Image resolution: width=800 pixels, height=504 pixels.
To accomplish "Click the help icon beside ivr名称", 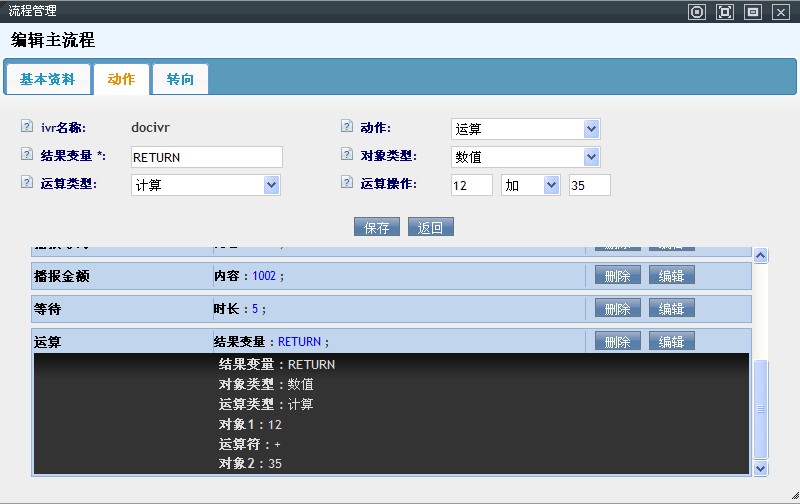I will click(x=26, y=127).
